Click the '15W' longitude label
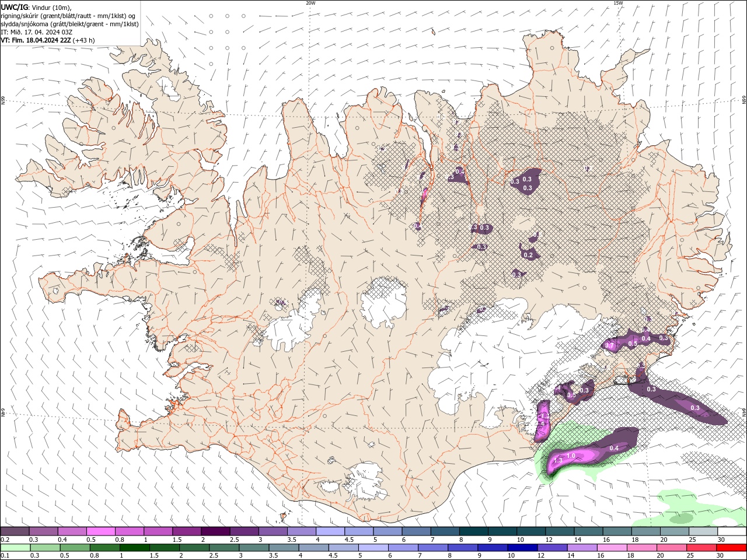The width and height of the screenshot is (747, 560). (617, 3)
